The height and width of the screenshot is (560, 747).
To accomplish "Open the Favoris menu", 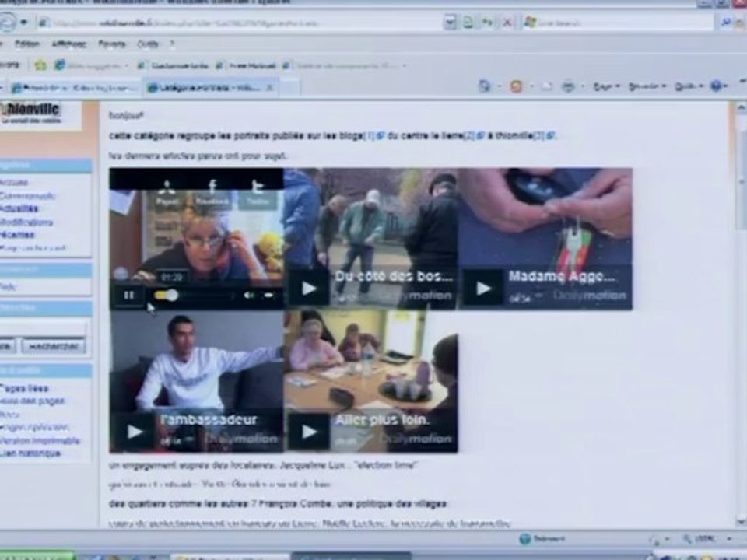I will coord(112,44).
